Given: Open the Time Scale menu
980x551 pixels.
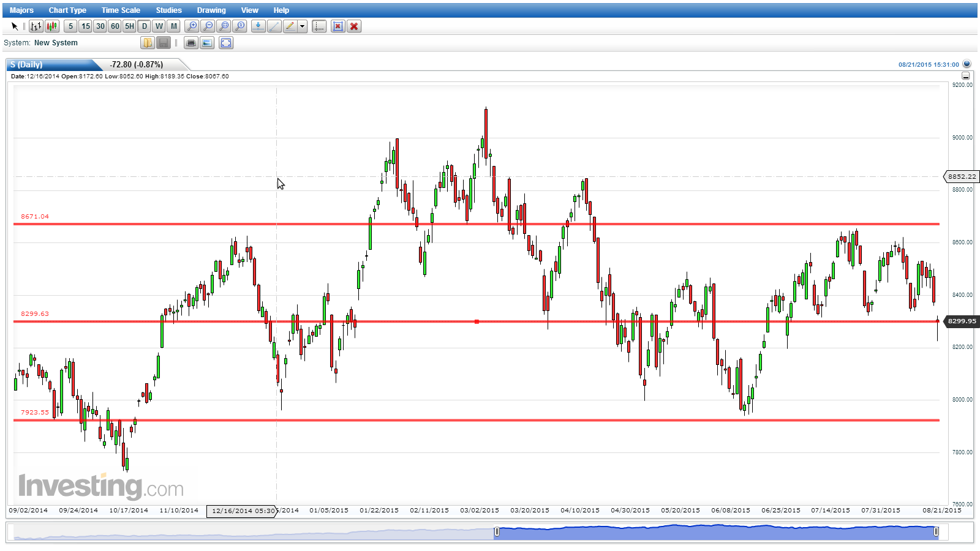Looking at the screenshot, I should (121, 10).
